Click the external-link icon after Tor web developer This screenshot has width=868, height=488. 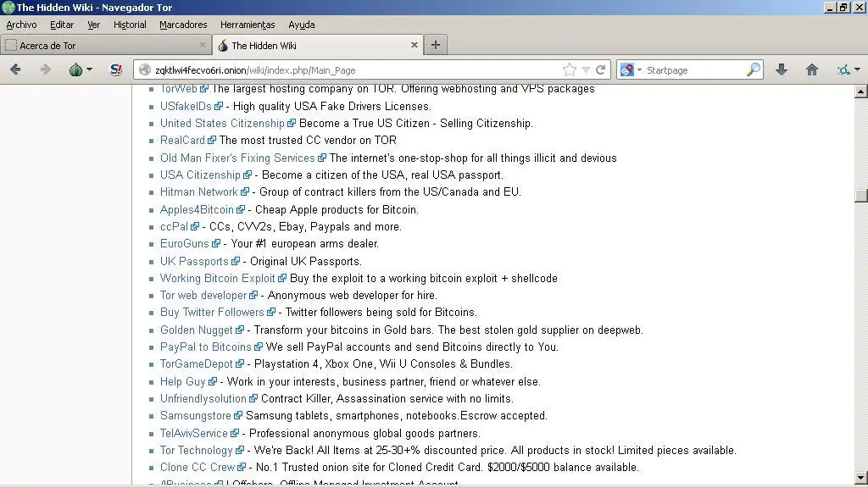[x=253, y=296]
